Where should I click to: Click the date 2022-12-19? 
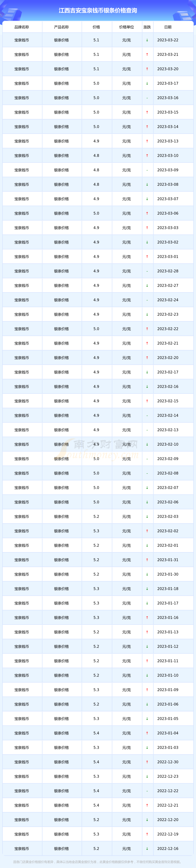point(168,834)
